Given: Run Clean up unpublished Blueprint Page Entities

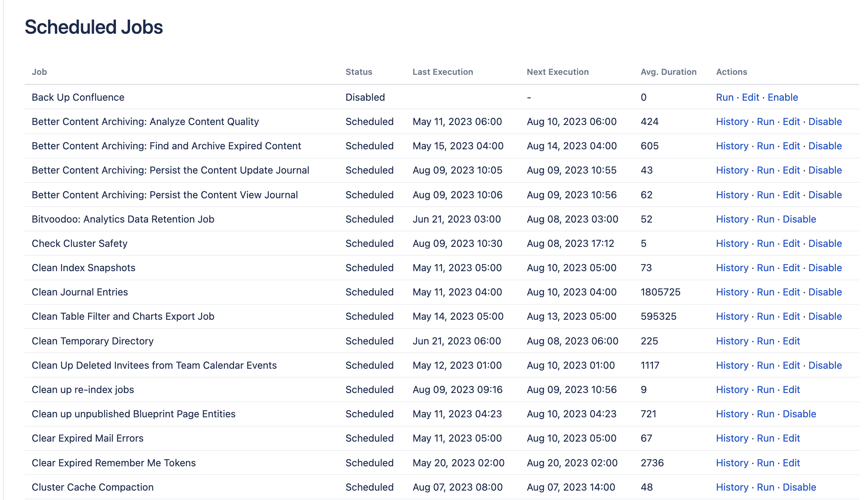Looking at the screenshot, I should pos(765,414).
